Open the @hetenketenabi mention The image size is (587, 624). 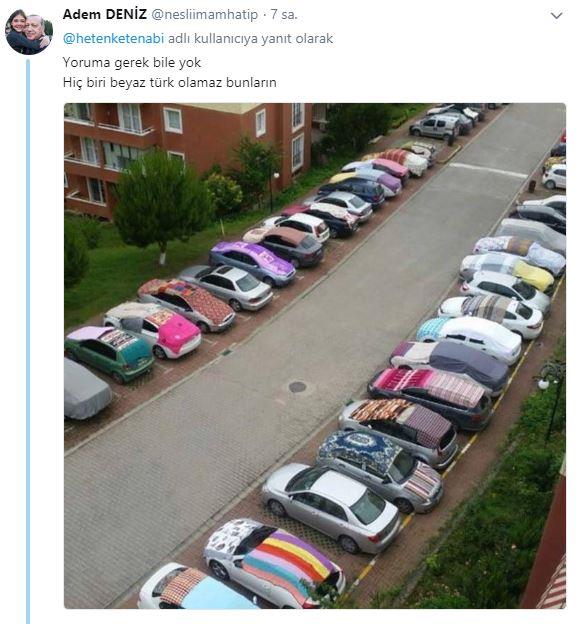click(113, 39)
